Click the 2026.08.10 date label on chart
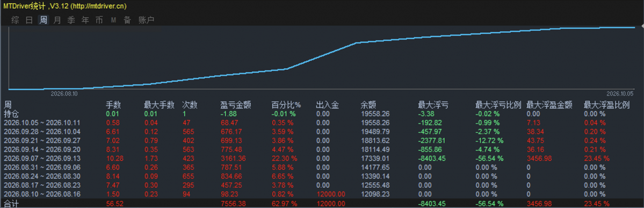 [x=64, y=94]
